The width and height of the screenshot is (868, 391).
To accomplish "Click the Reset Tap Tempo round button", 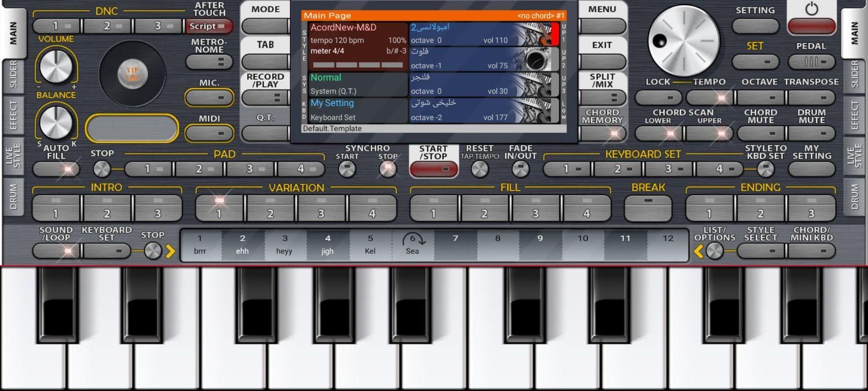I will (479, 169).
